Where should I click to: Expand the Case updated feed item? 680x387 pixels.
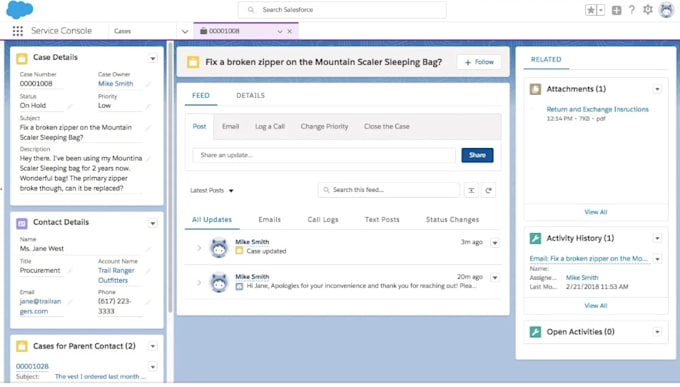pos(199,248)
